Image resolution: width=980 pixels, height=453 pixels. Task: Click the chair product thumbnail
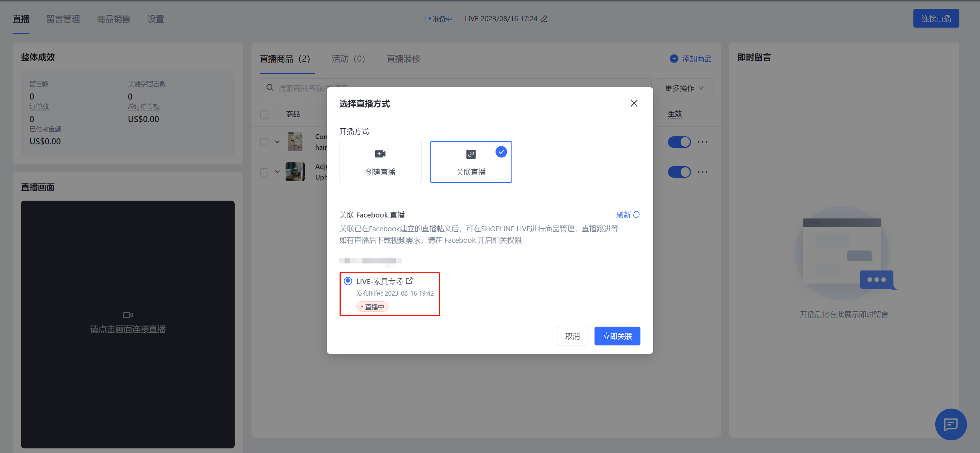point(295,142)
